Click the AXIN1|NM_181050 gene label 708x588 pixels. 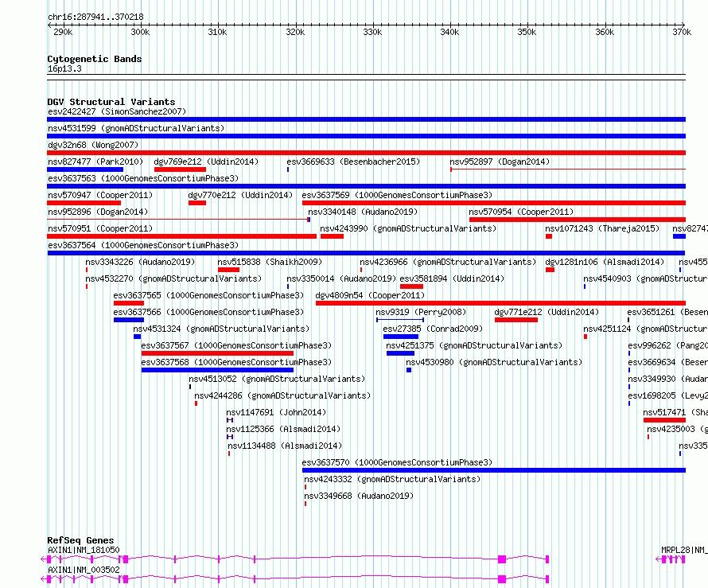(x=84, y=550)
